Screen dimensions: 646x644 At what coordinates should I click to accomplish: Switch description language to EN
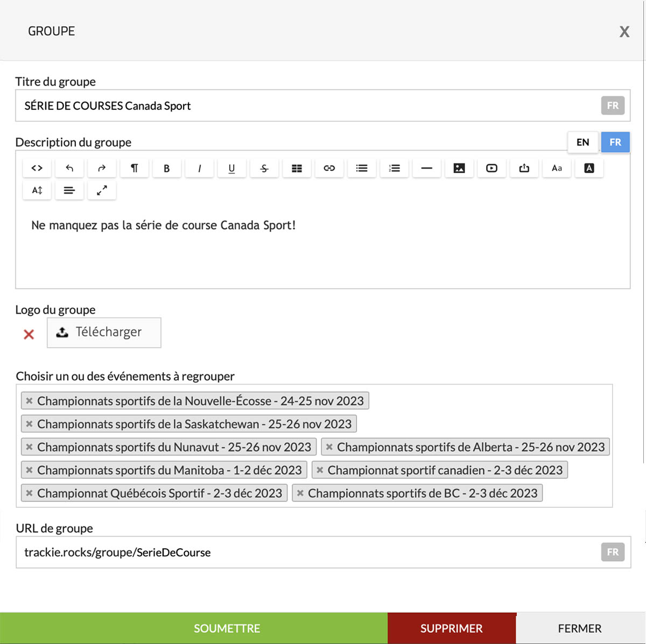click(582, 143)
